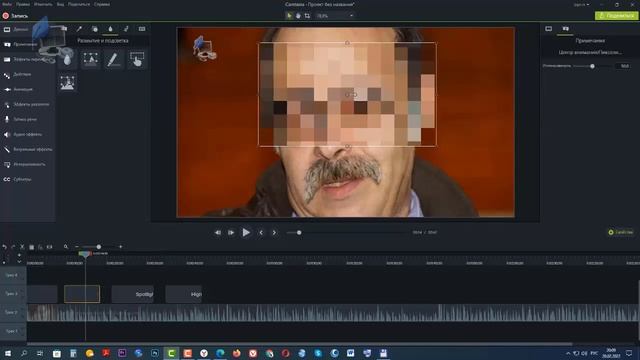The height and width of the screenshot is (360, 640).
Task: Select the Pixelate annotation tool
Action: (67, 82)
